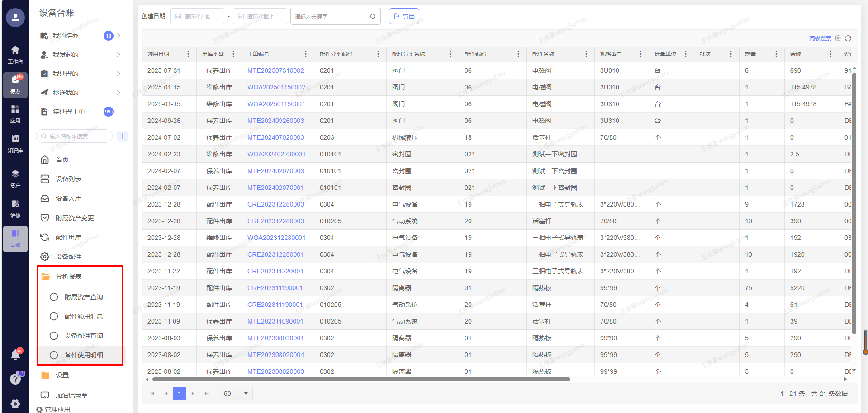Click the horizontal scrollbar under the table
868x413 pixels.
(357, 380)
